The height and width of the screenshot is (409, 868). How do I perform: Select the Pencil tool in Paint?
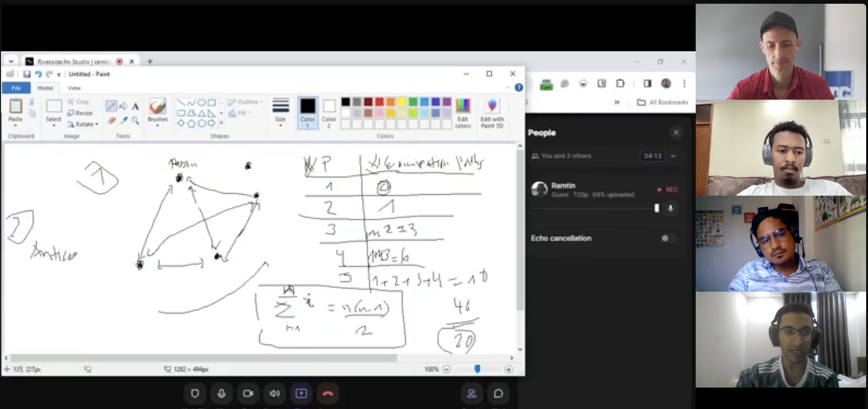pyautogui.click(x=111, y=106)
